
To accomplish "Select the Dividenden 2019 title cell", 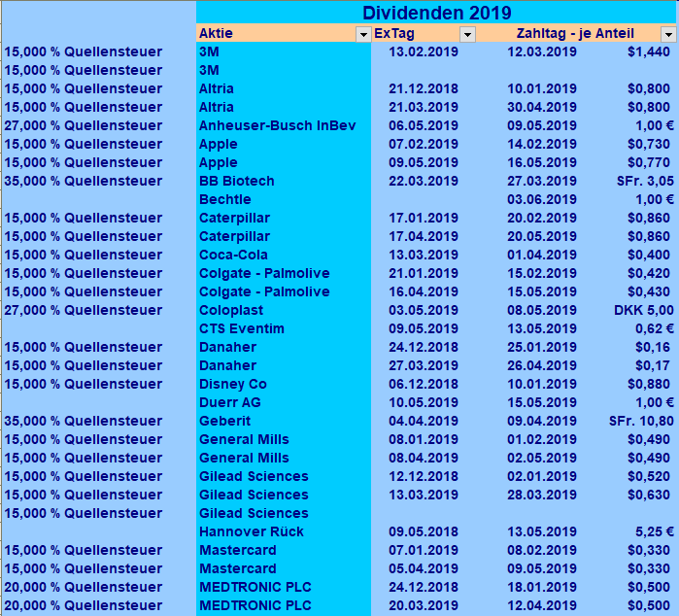I will 436,12.
